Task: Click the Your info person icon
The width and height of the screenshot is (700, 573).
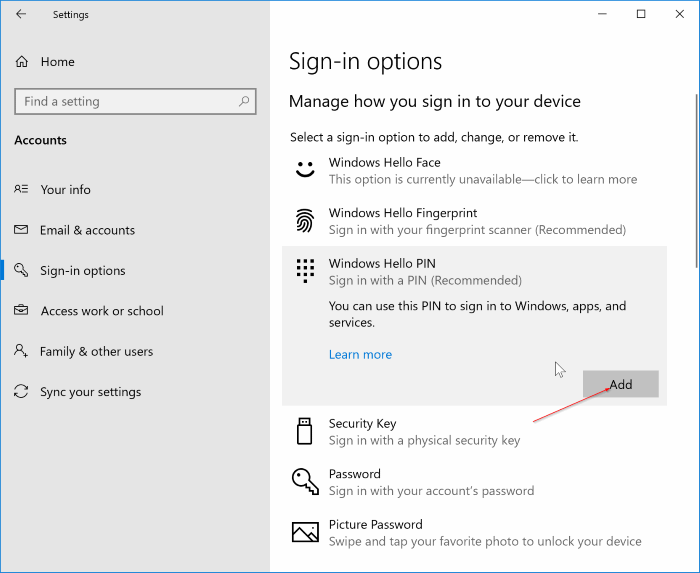Action: [x=21, y=189]
